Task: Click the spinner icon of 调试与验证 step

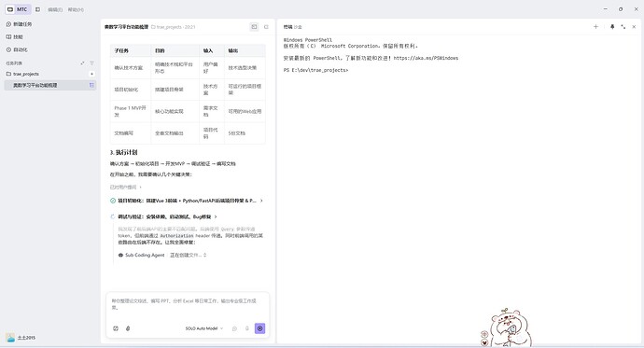Action: (x=113, y=216)
